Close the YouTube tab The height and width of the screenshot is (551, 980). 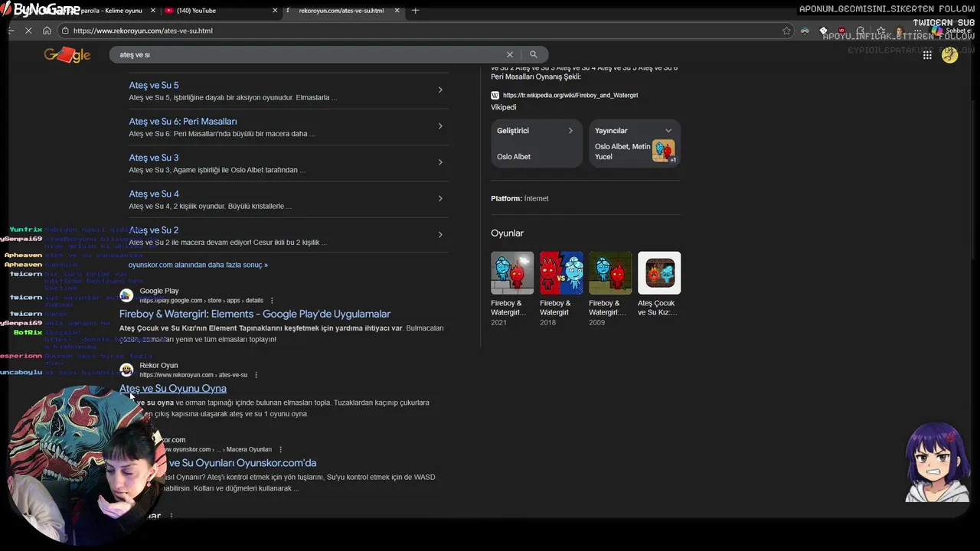(x=275, y=11)
